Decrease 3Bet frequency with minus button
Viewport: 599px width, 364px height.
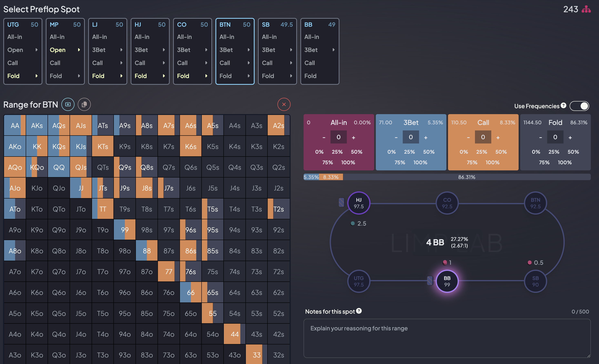(x=396, y=137)
